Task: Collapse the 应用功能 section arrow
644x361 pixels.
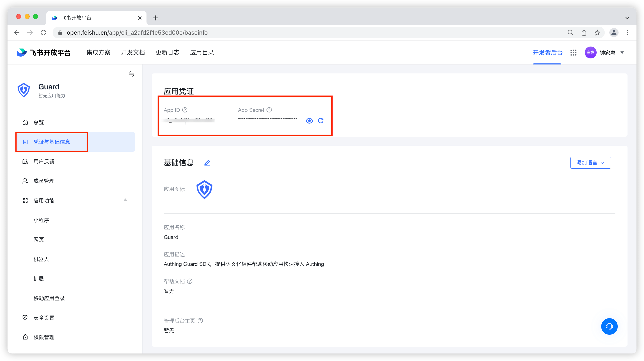Action: click(125, 200)
